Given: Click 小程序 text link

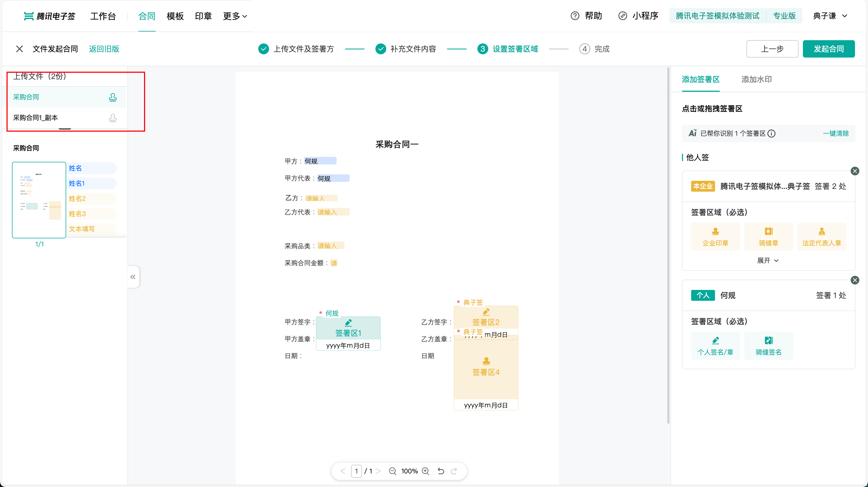Looking at the screenshot, I should tap(645, 16).
